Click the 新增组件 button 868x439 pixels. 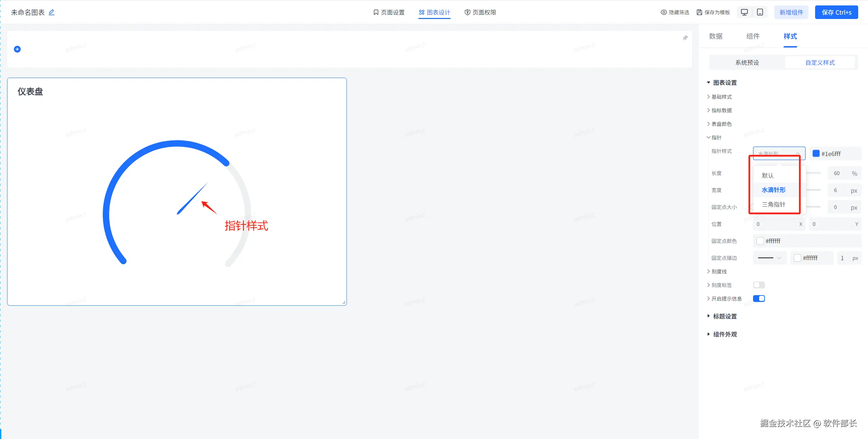click(x=791, y=12)
